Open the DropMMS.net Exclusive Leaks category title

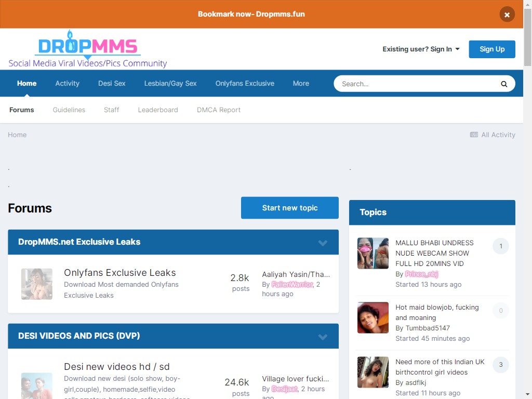coord(79,242)
